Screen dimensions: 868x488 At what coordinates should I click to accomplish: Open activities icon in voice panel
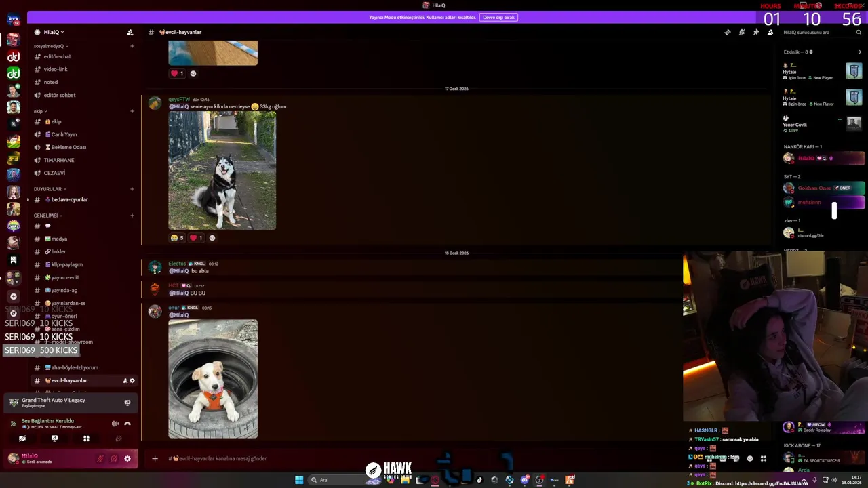point(86,439)
